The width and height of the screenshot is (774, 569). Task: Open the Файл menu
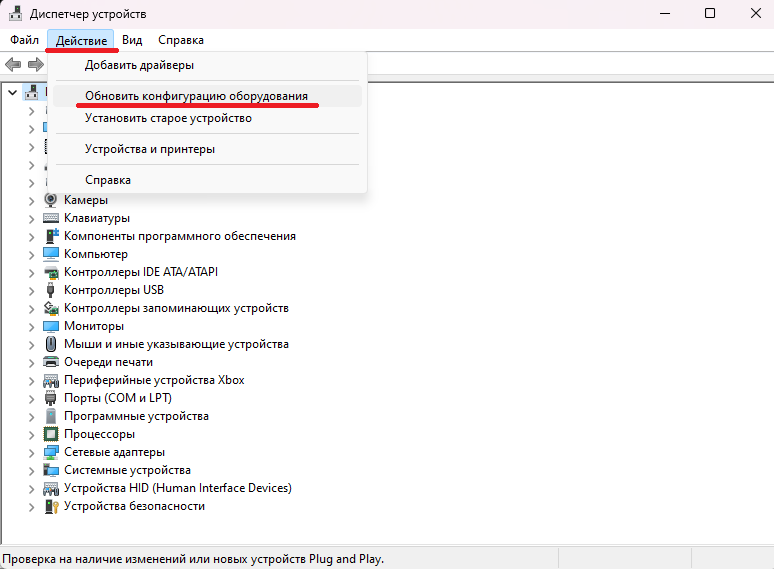(x=25, y=40)
